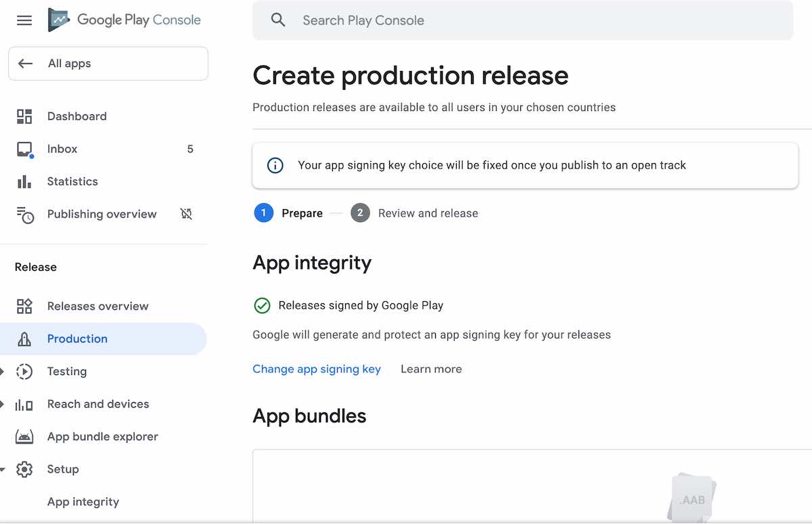Click the Statistics bar chart icon
Image resolution: width=812 pixels, height=524 pixels.
(x=24, y=181)
